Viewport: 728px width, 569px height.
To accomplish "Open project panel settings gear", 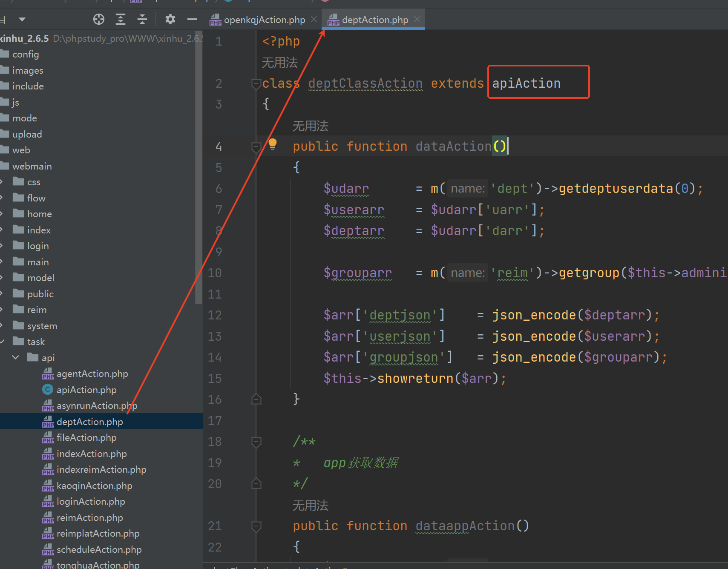I will click(x=170, y=19).
